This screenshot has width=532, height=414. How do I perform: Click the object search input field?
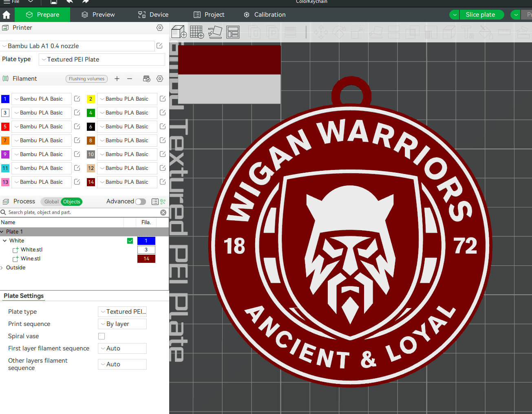coord(82,212)
